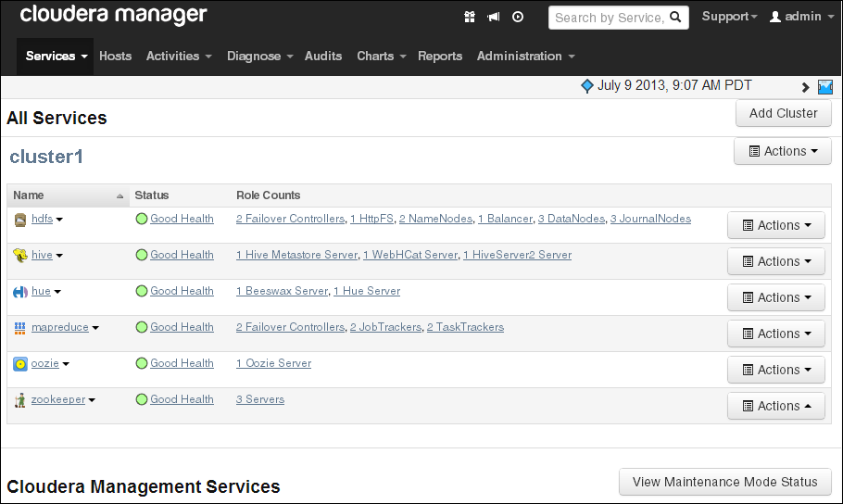
Task: Open the hdfs service link
Action: pyautogui.click(x=42, y=219)
